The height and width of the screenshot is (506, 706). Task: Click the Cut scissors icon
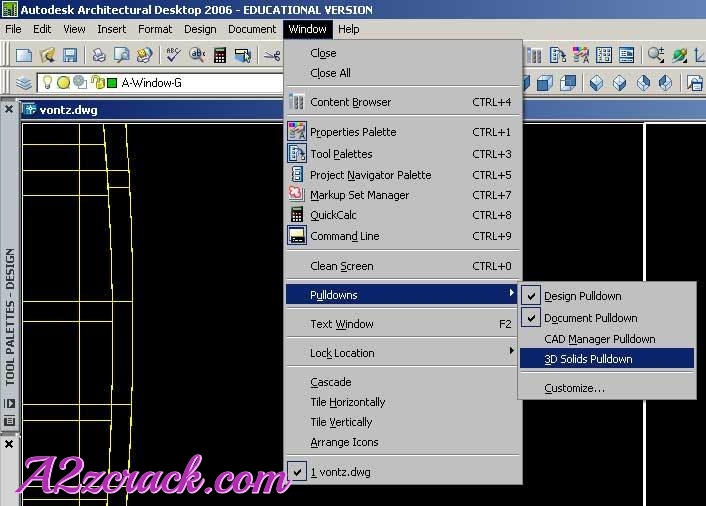coord(272,55)
